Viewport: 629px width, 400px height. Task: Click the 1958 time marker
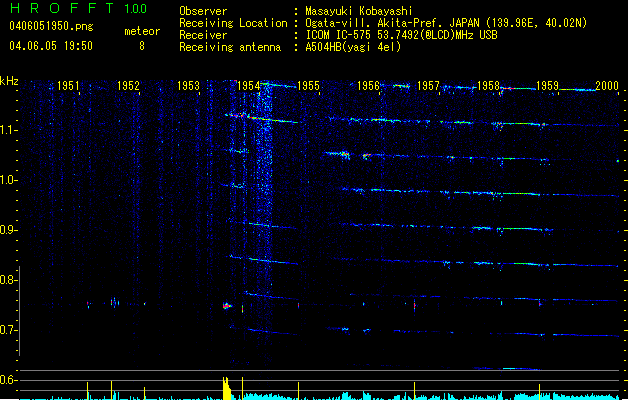pos(488,86)
